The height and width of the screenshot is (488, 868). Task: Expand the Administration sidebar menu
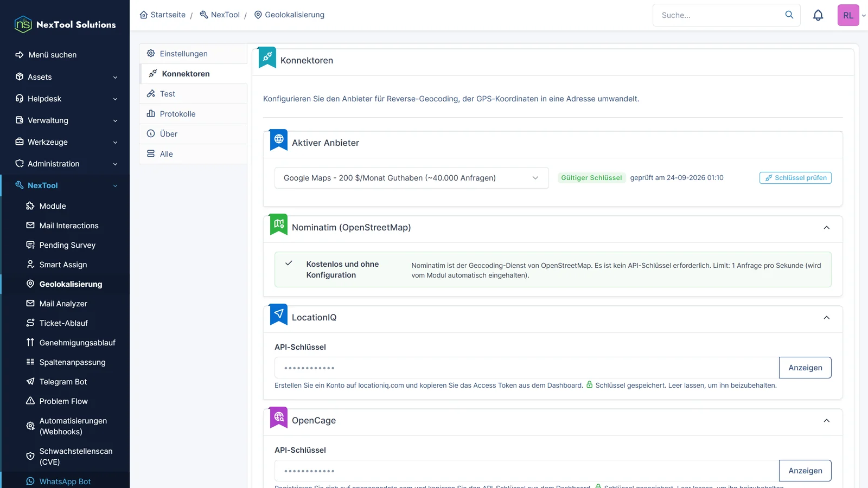coord(65,164)
